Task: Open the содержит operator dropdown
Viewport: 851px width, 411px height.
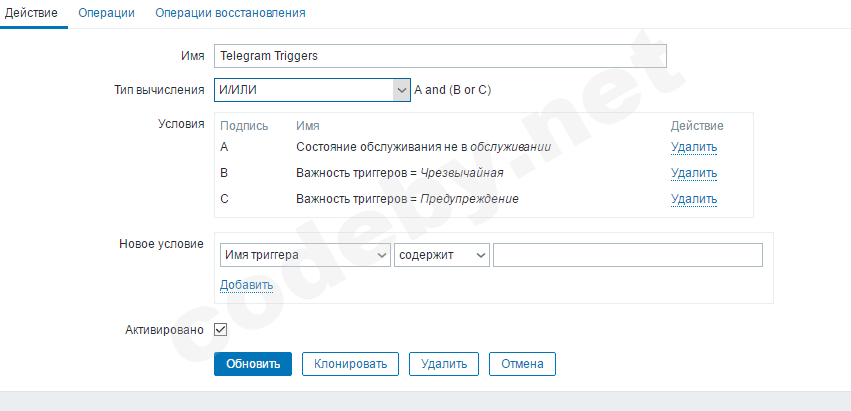Action: point(442,255)
